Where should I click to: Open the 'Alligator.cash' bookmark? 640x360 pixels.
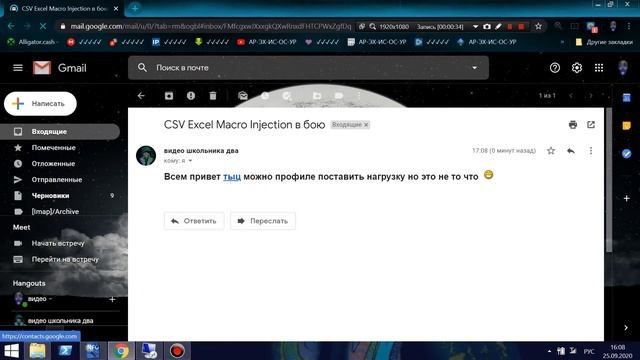[33, 42]
